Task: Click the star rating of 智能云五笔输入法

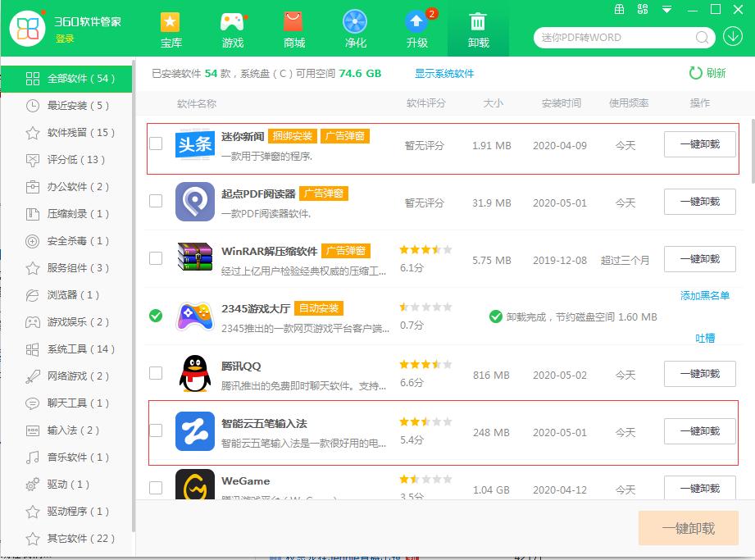Action: pyautogui.click(x=425, y=420)
